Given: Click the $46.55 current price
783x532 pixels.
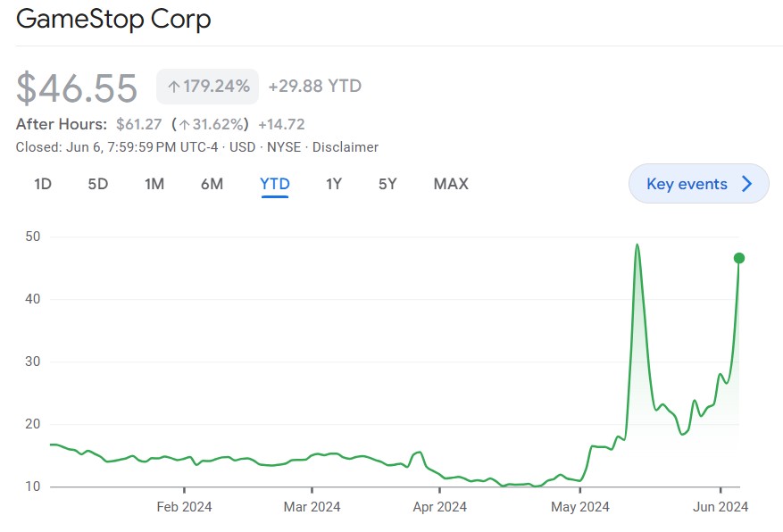Looking at the screenshot, I should (x=78, y=87).
